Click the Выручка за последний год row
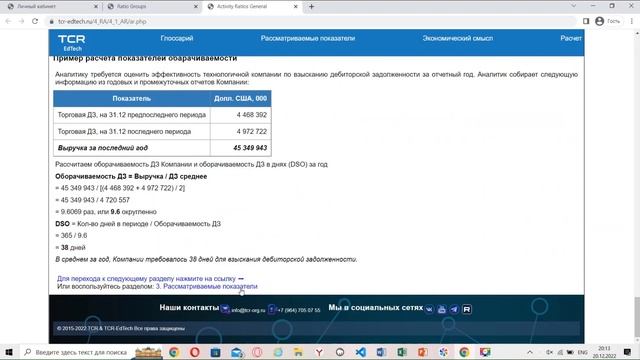Viewport: 640px width, 360px height. [162, 148]
